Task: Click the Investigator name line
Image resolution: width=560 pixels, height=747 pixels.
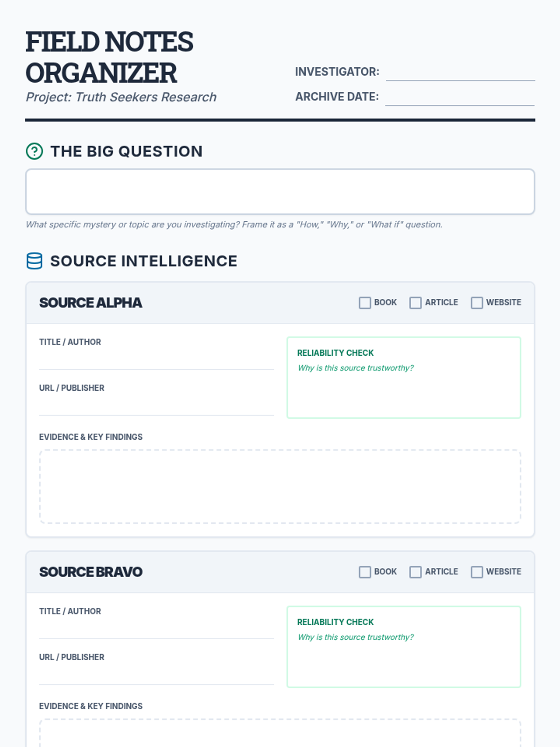Action: (461, 72)
